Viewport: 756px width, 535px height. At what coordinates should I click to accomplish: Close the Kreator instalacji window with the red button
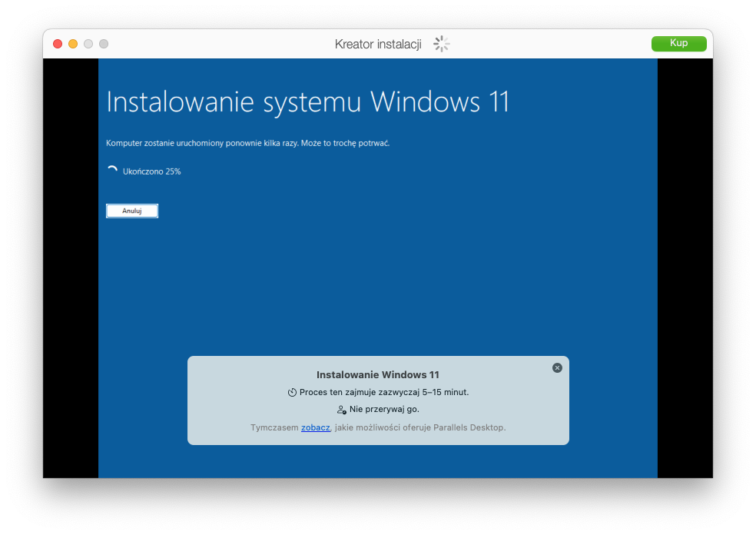pos(58,44)
